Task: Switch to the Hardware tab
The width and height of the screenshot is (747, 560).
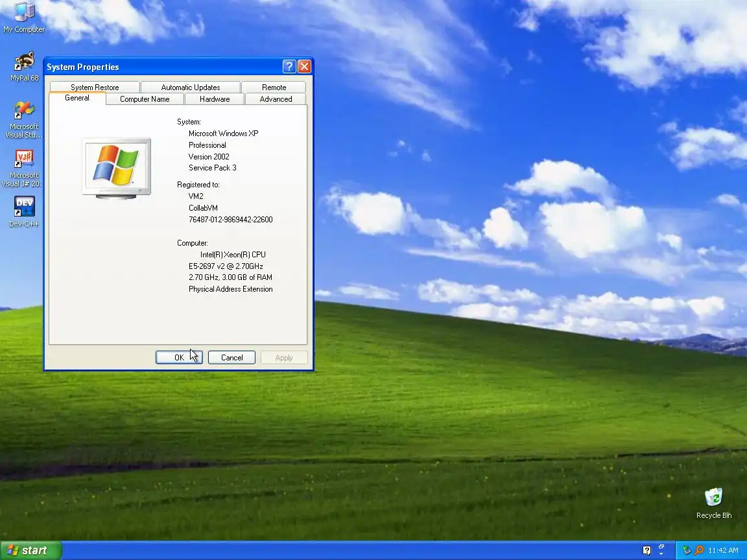Action: coord(215,99)
